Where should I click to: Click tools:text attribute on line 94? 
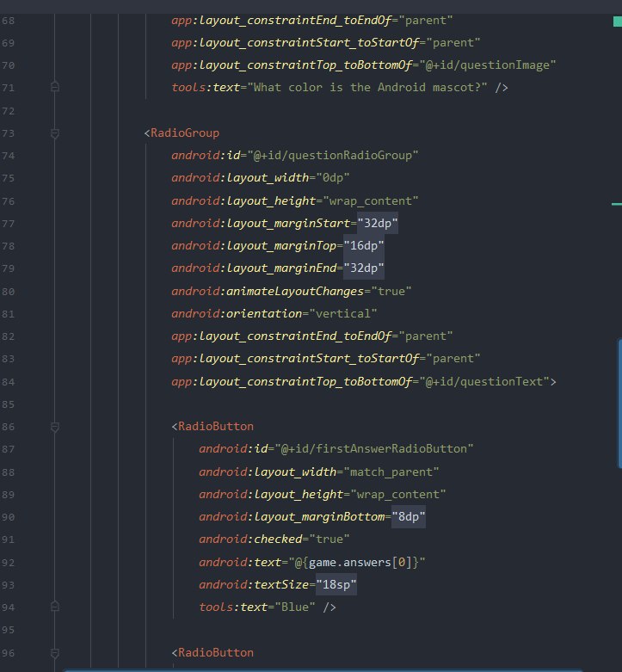[233, 607]
